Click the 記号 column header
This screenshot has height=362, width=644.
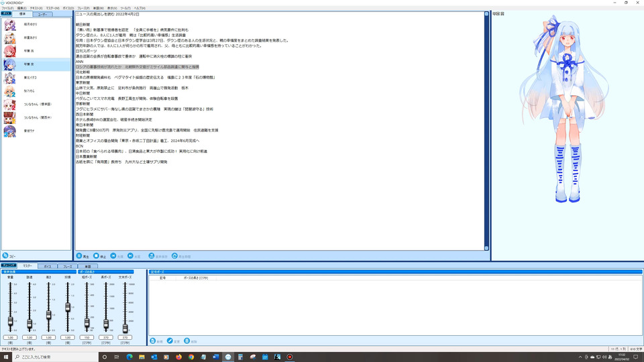[162, 278]
